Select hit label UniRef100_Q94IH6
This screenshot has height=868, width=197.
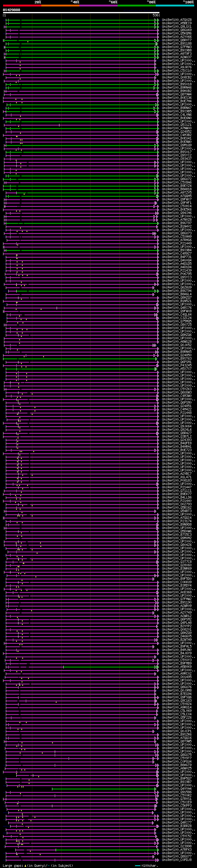177,213
